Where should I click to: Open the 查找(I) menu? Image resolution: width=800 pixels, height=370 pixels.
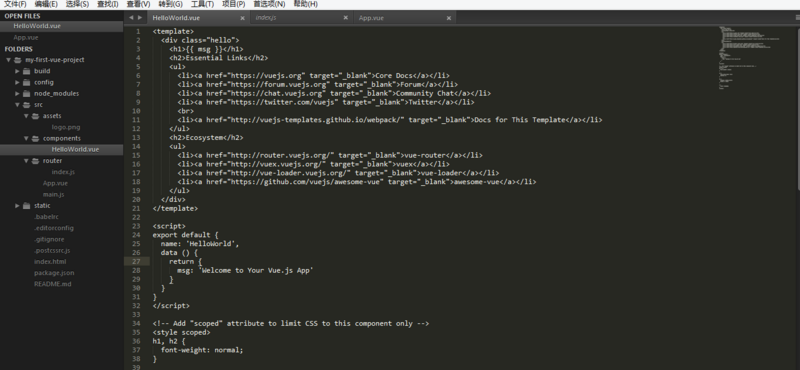pyautogui.click(x=108, y=4)
